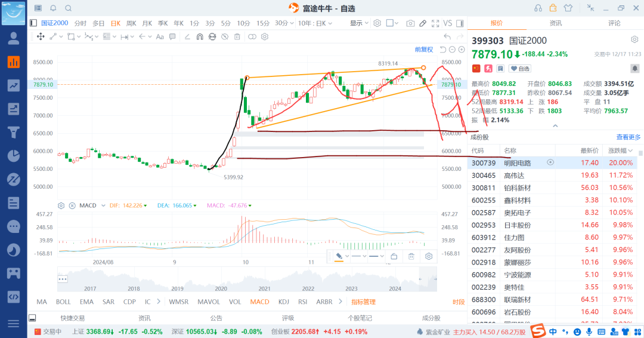Open 指标管理 indicator management
Screen dimensions: 644x338
point(364,302)
